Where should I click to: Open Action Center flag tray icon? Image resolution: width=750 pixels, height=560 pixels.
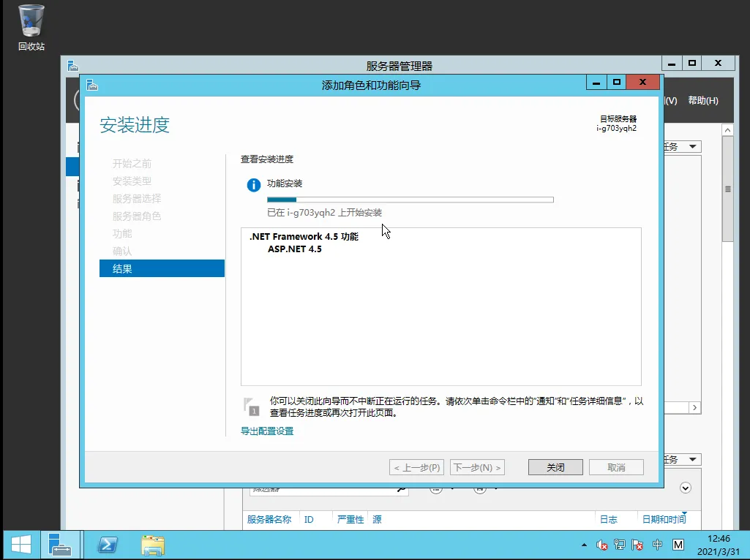638,545
